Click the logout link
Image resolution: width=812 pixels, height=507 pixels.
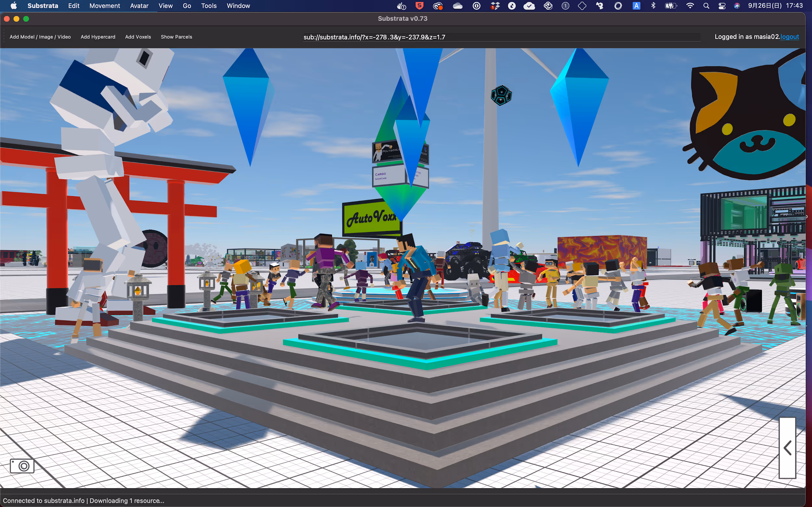coord(790,37)
